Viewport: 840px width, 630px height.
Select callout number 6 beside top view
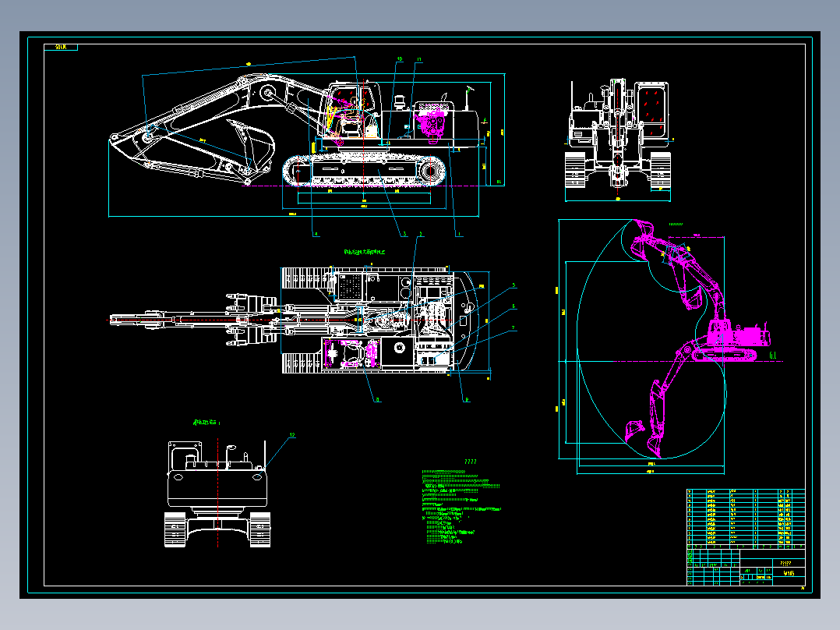point(514,306)
